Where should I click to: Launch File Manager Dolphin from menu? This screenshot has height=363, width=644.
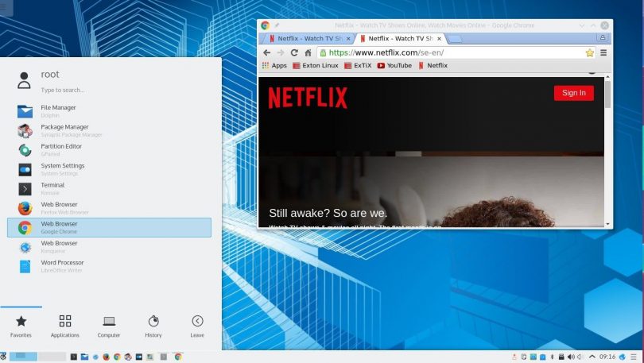click(x=109, y=111)
